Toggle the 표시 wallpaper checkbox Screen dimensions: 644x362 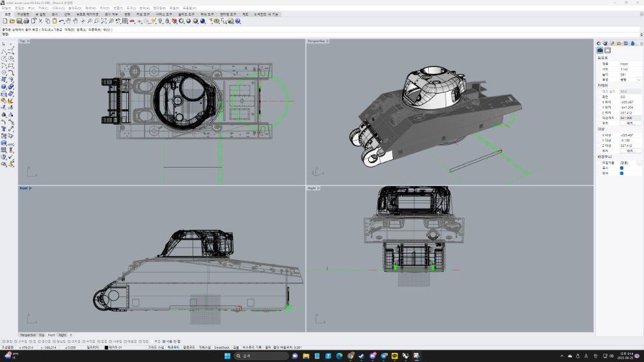pos(622,168)
